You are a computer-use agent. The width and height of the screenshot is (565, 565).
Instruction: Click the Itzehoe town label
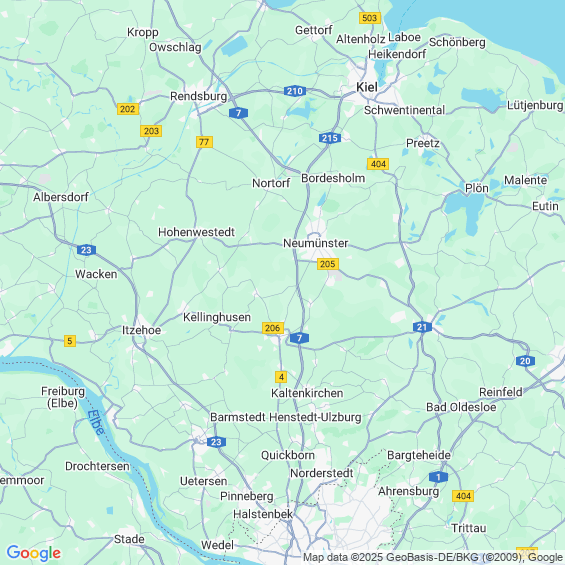[x=142, y=330]
